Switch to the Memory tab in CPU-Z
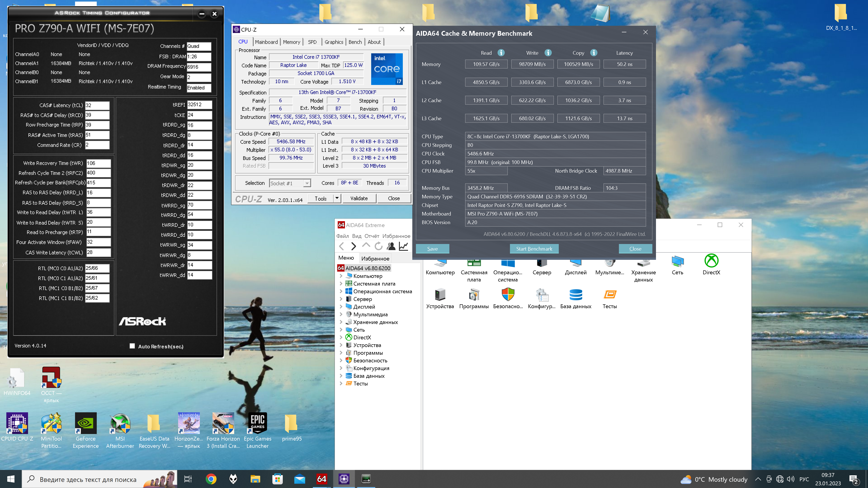This screenshot has width=868, height=488. pyautogui.click(x=291, y=42)
